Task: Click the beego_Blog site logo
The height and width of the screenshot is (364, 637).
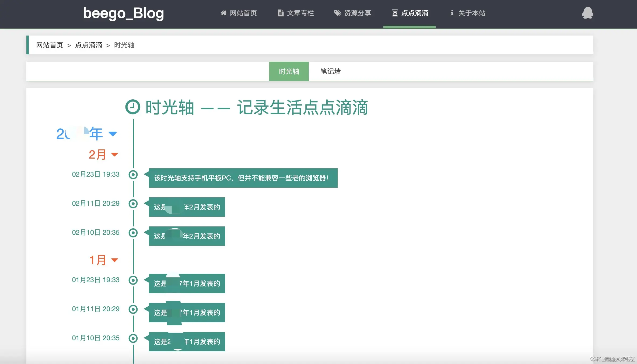Action: pyautogui.click(x=123, y=13)
